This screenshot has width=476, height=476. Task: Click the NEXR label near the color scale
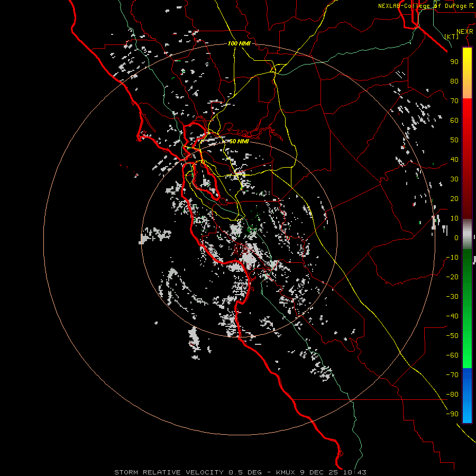click(x=465, y=32)
